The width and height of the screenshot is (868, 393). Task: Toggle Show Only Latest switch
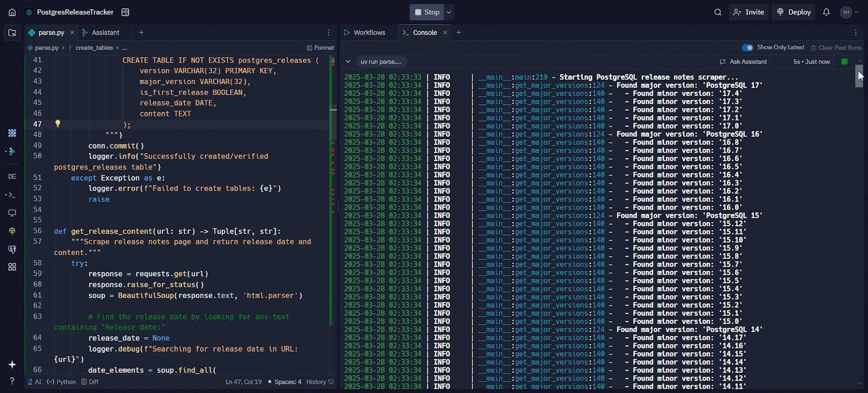(x=748, y=47)
